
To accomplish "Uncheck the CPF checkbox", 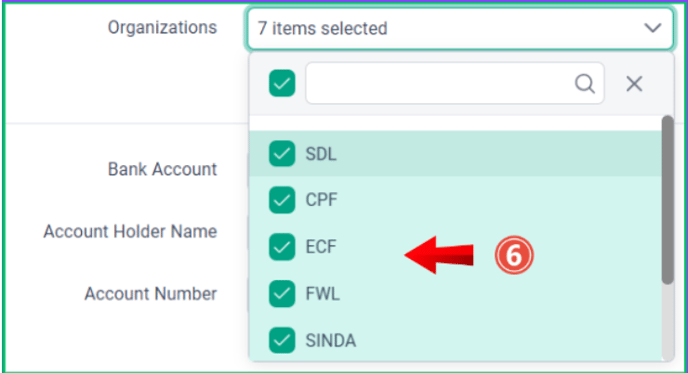I will tap(282, 200).
